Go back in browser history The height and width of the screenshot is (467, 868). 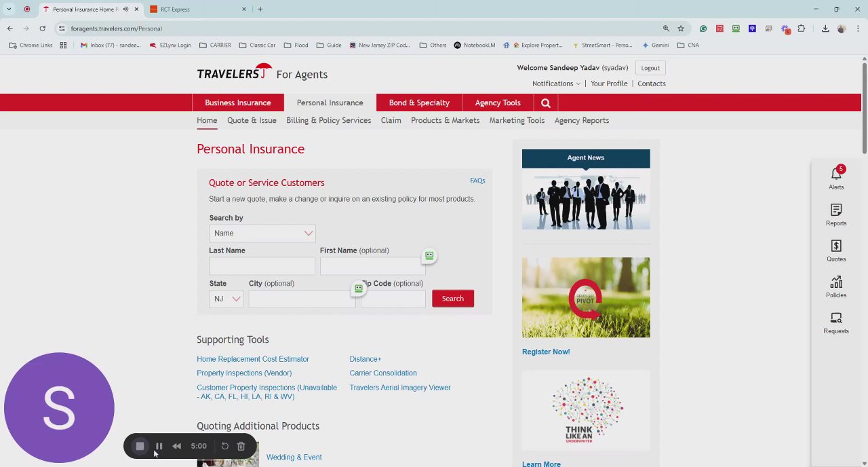[9, 29]
